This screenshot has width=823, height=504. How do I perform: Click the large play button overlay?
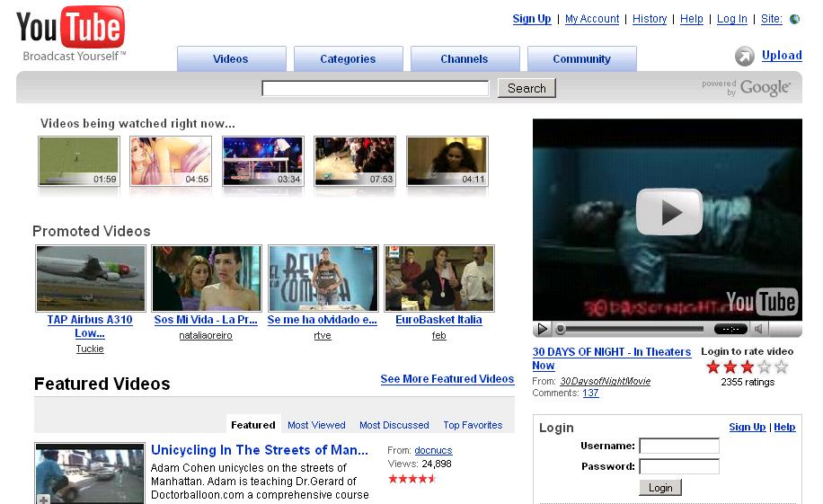668,212
